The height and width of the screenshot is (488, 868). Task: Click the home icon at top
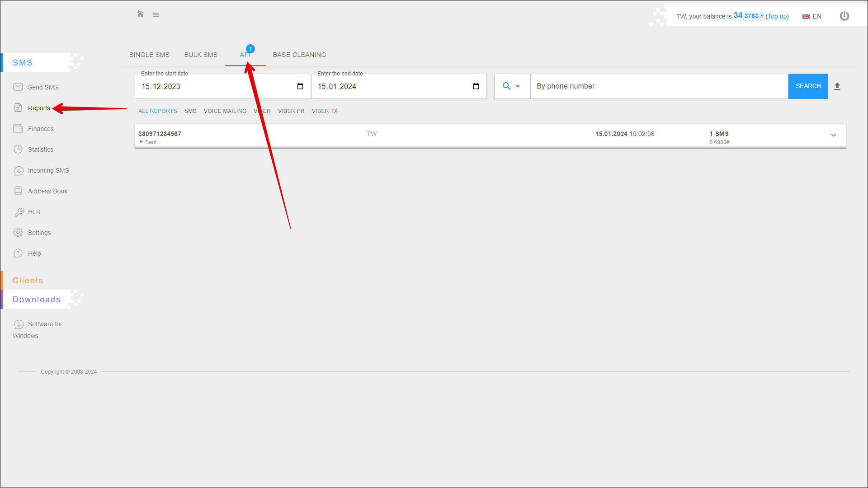140,14
